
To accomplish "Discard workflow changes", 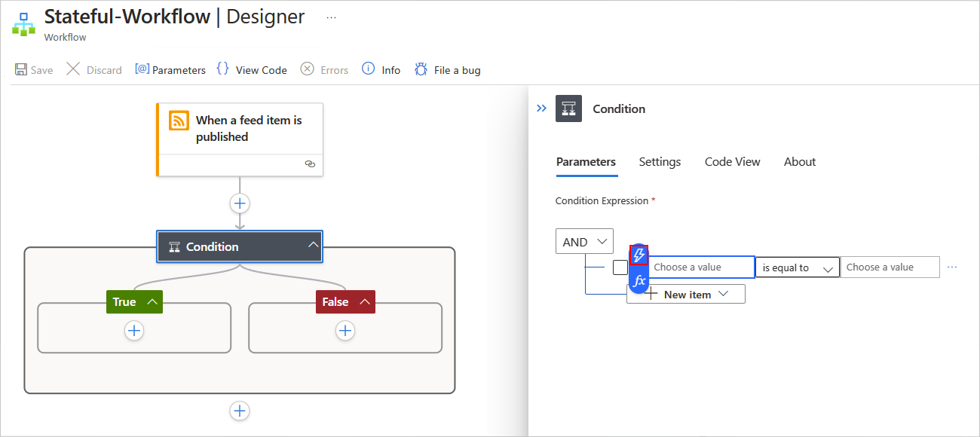I will (93, 69).
